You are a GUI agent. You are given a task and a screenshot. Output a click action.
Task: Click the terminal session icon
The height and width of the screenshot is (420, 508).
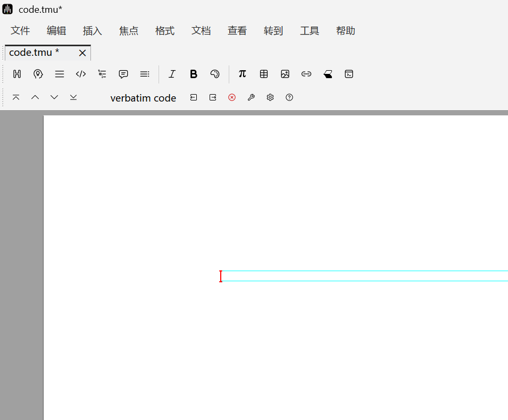point(349,74)
